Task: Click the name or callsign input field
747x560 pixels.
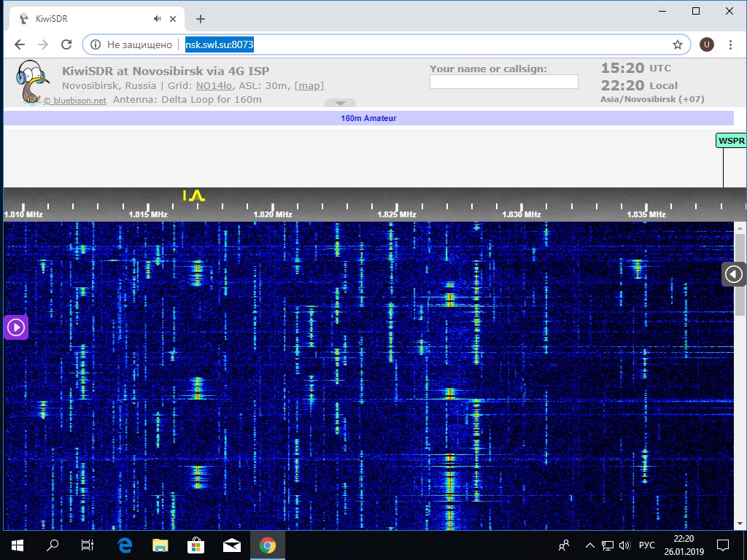Action: point(503,82)
